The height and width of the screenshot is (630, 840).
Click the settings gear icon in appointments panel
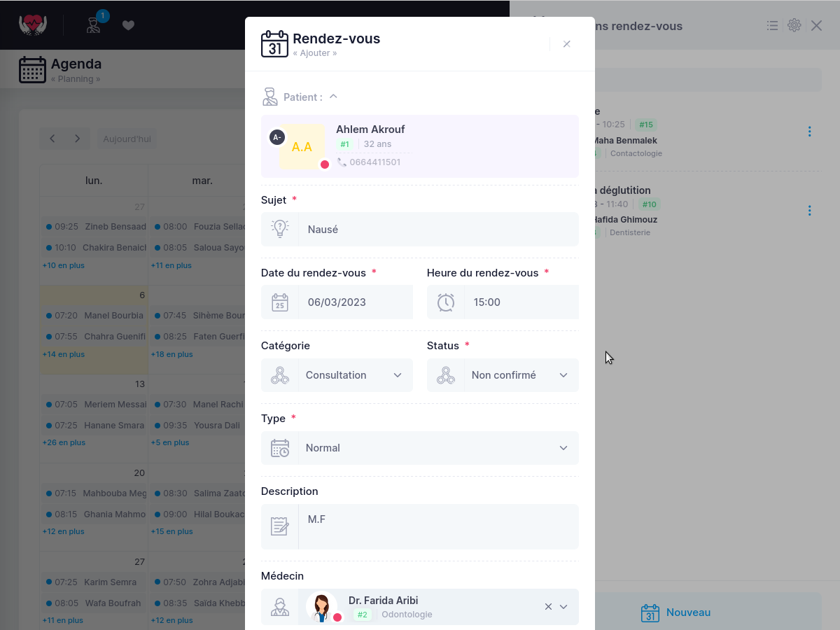click(x=794, y=25)
